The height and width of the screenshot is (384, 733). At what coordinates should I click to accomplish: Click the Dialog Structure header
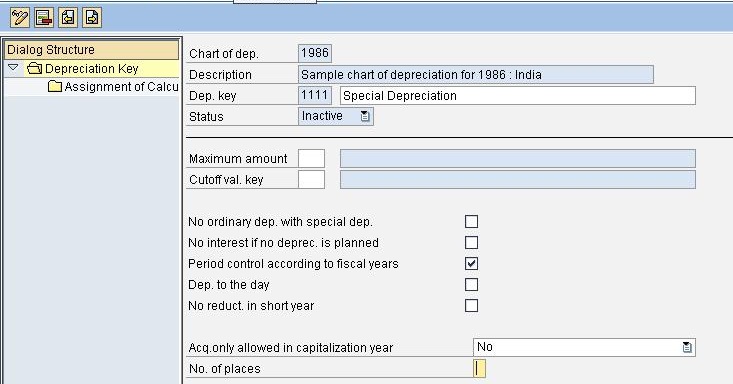[x=92, y=50]
